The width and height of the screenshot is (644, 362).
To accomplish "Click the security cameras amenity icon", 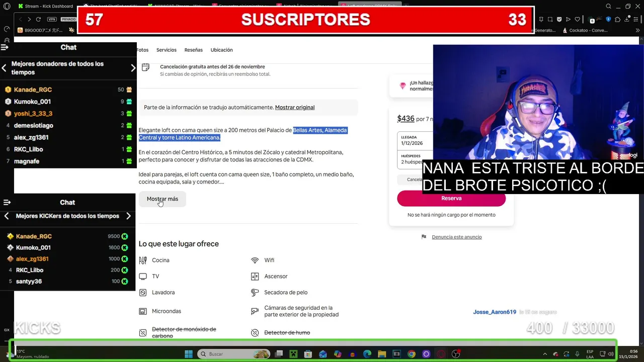I will click(255, 311).
